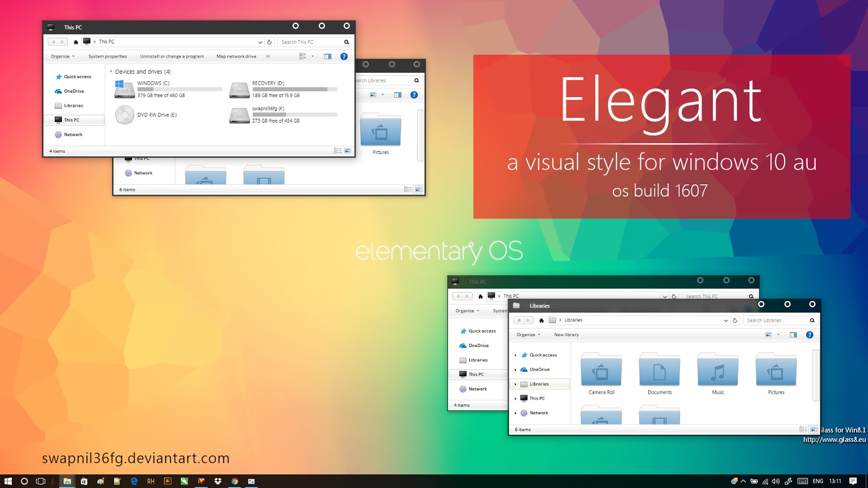Switch to large icons in background Libraries status bar
Image resolution: width=868 pixels, height=488 pixels.
[418, 189]
